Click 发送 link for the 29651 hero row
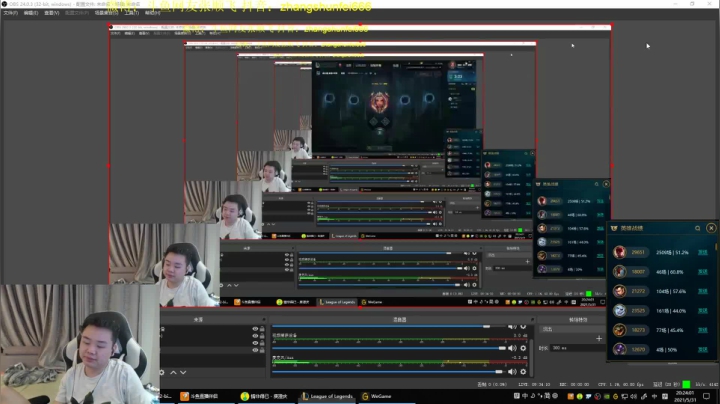720x404 pixels. [x=703, y=252]
